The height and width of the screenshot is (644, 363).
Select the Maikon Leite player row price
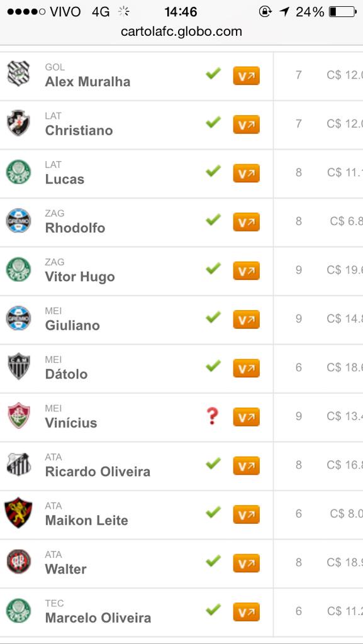346,513
